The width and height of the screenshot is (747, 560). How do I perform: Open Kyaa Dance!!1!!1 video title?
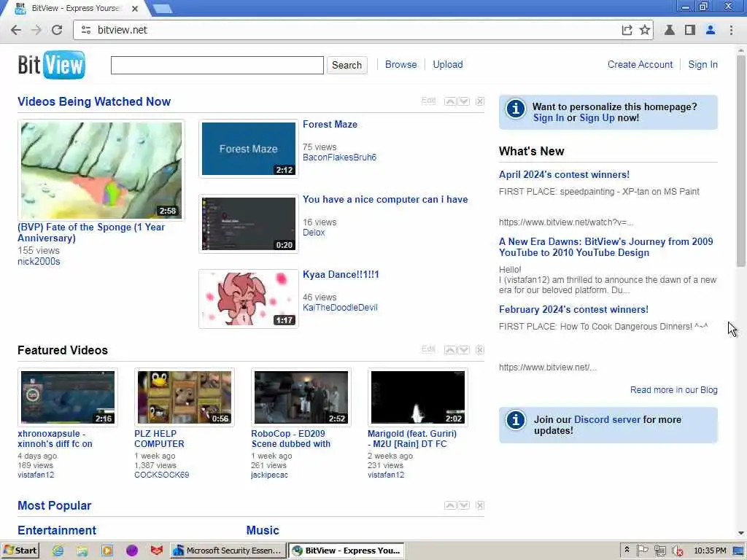tap(341, 275)
